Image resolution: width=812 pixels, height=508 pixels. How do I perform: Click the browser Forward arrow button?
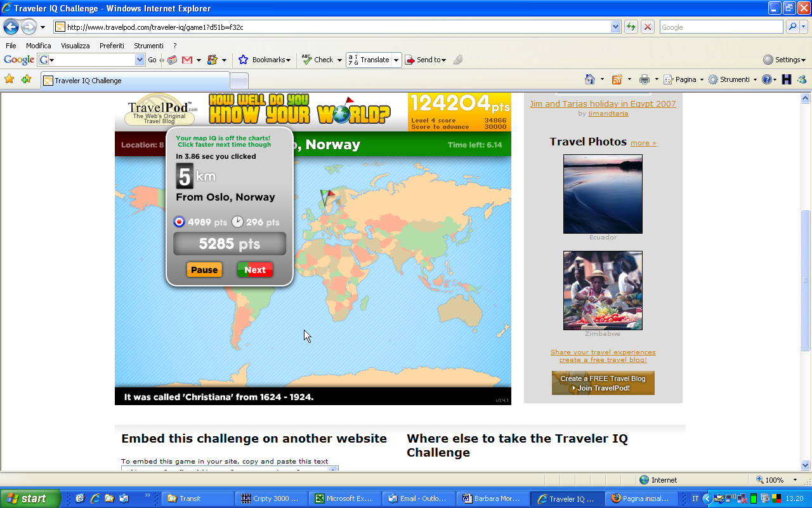[x=29, y=27]
